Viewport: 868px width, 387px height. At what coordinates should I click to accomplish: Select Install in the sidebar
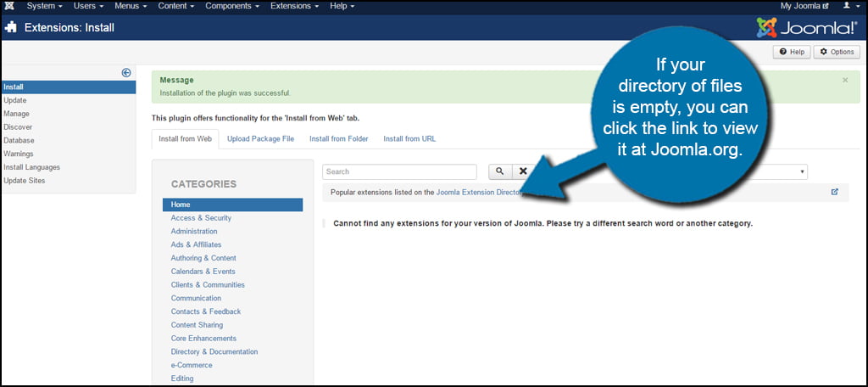(x=68, y=87)
